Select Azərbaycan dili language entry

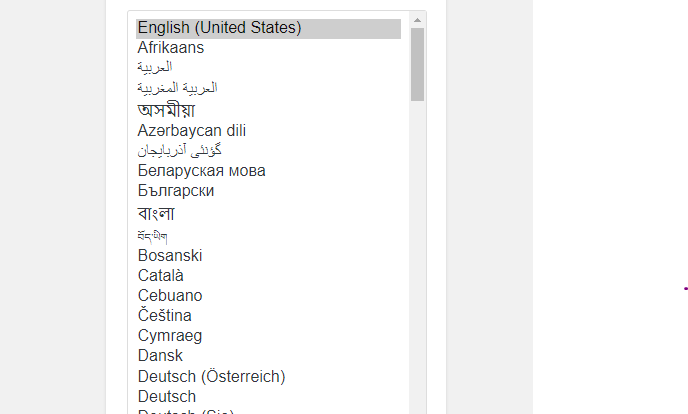pos(268,131)
